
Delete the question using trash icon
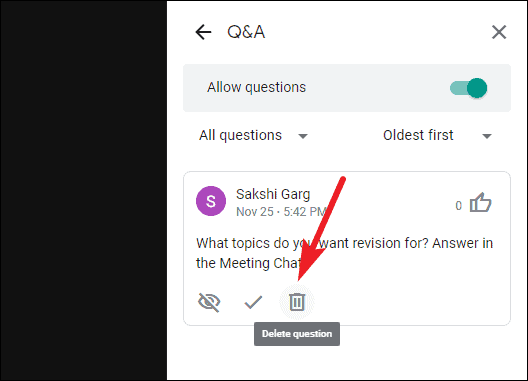(297, 301)
